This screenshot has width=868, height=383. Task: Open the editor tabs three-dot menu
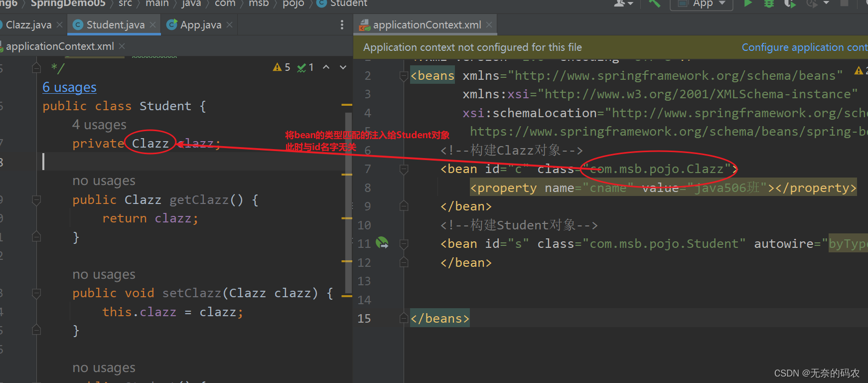click(342, 25)
